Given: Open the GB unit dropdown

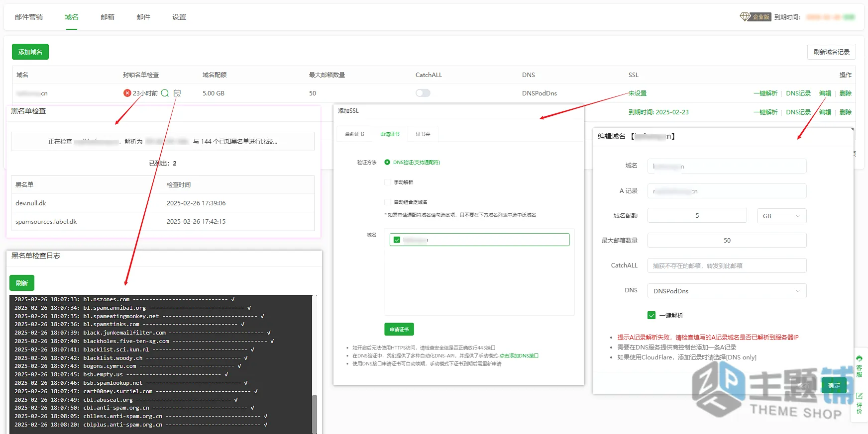Looking at the screenshot, I should (781, 216).
